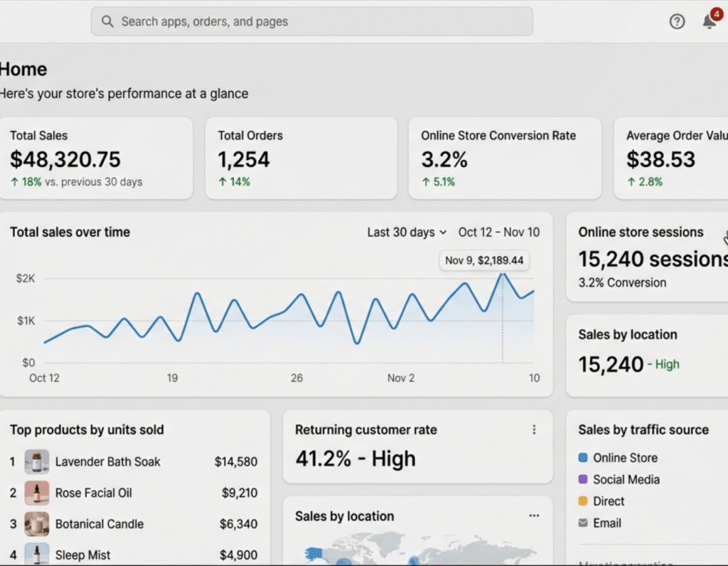Click the Nov 9 data point on the chart
The width and height of the screenshot is (728, 566).
(x=503, y=274)
